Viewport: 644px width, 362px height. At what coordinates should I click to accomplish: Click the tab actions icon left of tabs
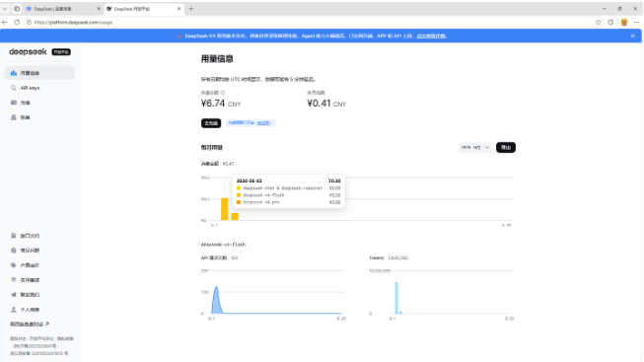click(17, 9)
